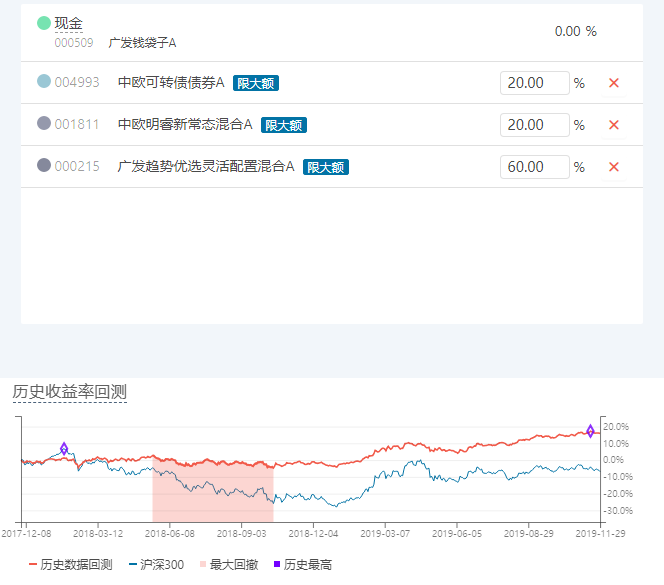Image resolution: width=664 pixels, height=585 pixels.
Task: Click dark gray dot beside 000215
Action: [x=44, y=165]
